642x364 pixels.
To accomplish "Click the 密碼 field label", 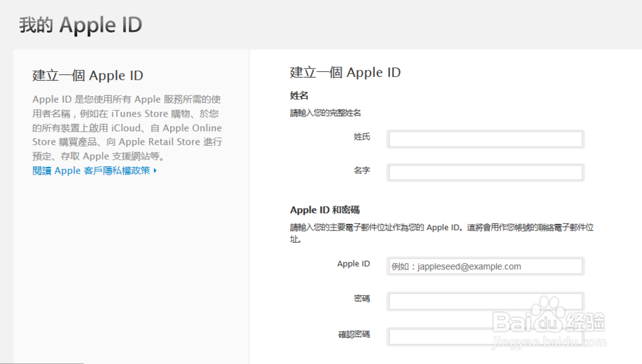I will [362, 299].
